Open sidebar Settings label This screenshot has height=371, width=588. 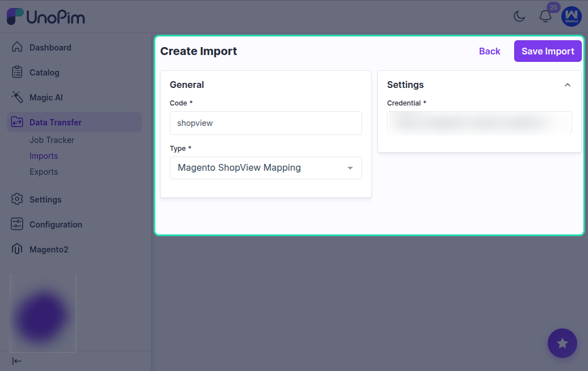pyautogui.click(x=45, y=200)
